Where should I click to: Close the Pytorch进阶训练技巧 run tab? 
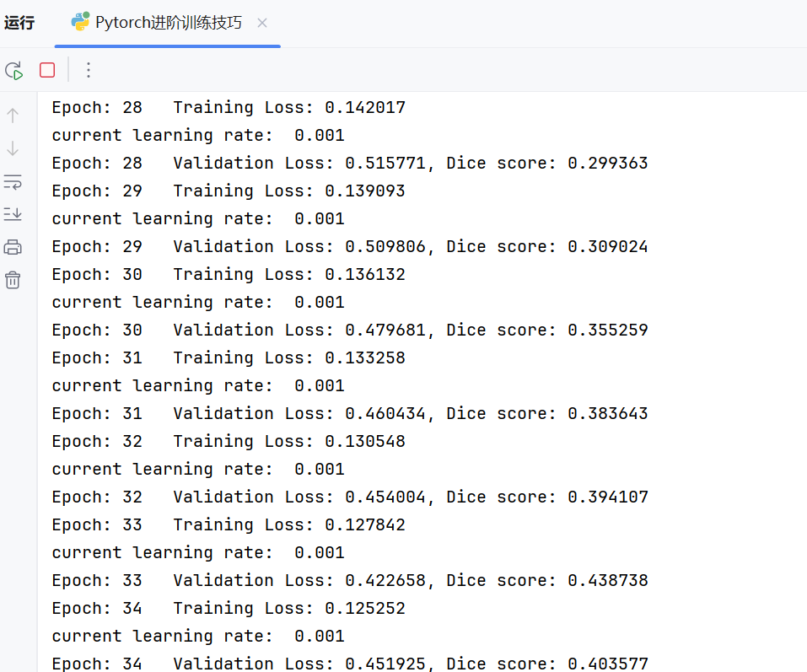[x=262, y=23]
